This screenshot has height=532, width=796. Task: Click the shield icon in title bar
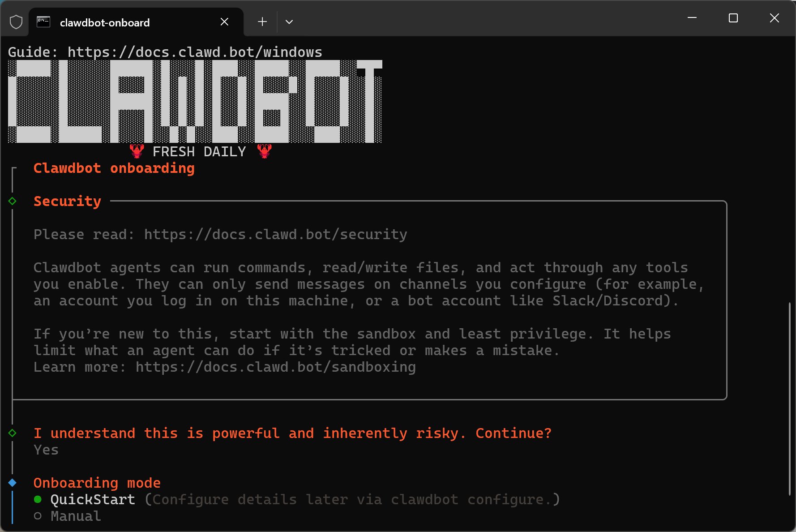click(16, 22)
